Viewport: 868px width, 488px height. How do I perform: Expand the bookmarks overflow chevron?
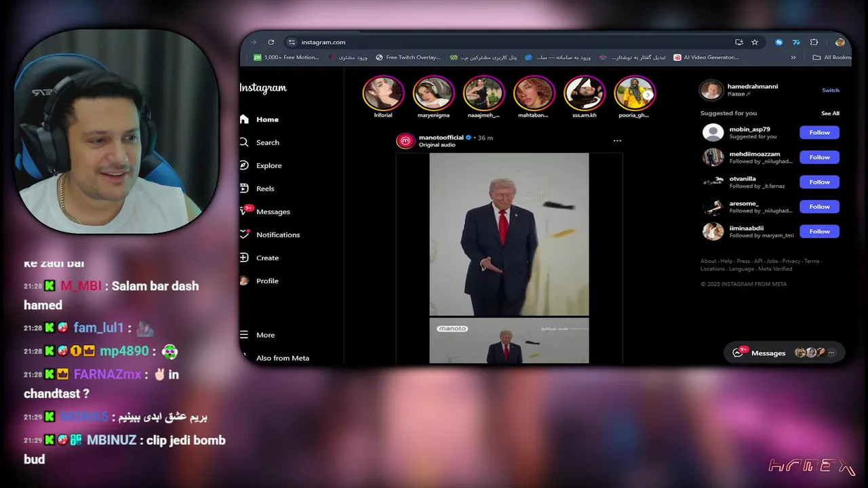pyautogui.click(x=793, y=58)
